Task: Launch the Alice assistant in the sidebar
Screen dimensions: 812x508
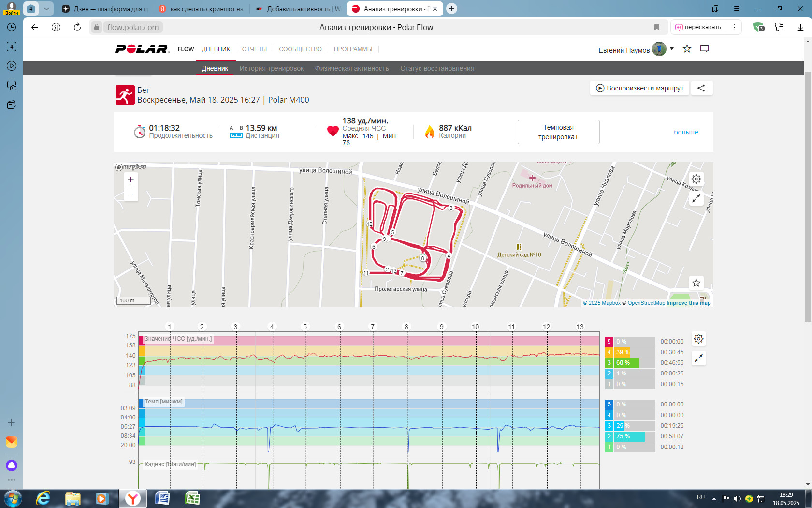Action: pyautogui.click(x=12, y=465)
